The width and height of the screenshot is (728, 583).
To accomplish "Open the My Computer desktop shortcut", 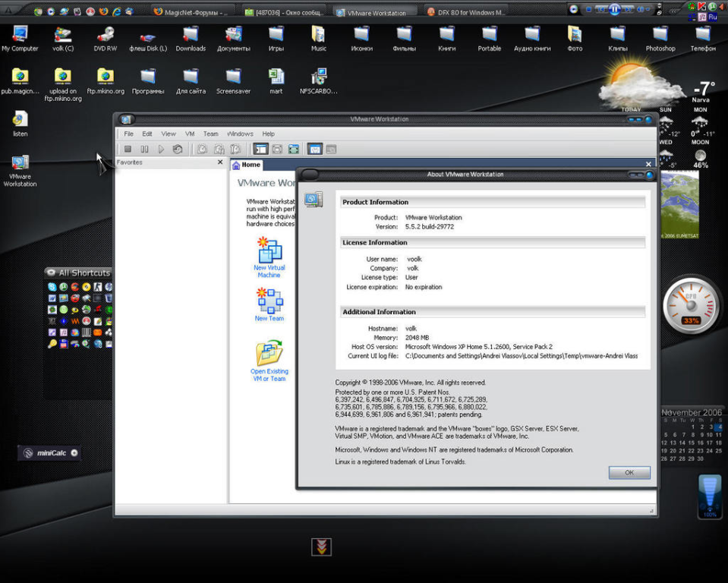I will [x=20, y=35].
